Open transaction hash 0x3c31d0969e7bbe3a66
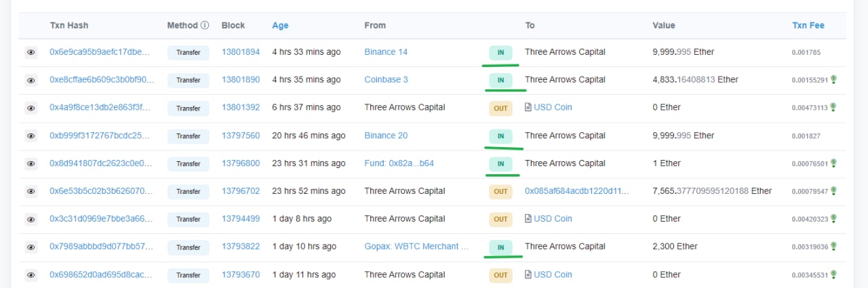 pyautogui.click(x=100, y=219)
